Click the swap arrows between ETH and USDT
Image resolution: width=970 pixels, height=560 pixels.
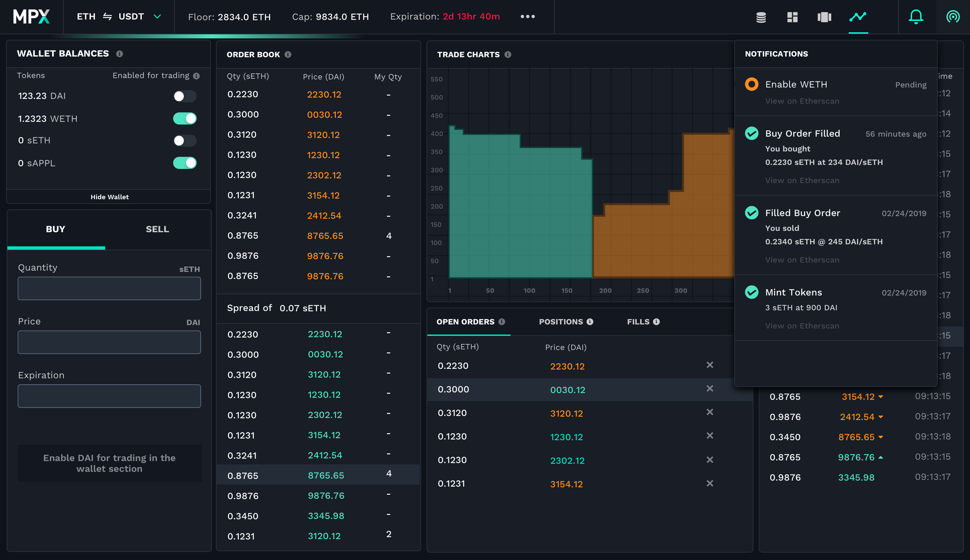tap(107, 16)
